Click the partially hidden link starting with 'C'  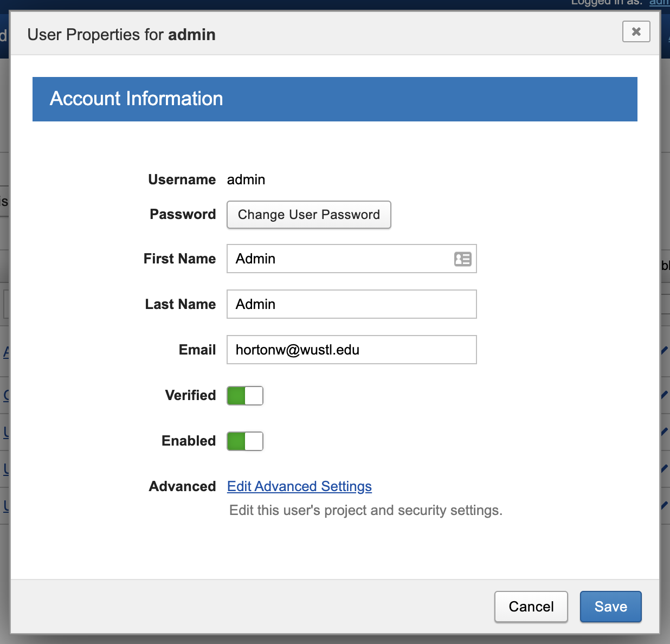[x=6, y=395]
